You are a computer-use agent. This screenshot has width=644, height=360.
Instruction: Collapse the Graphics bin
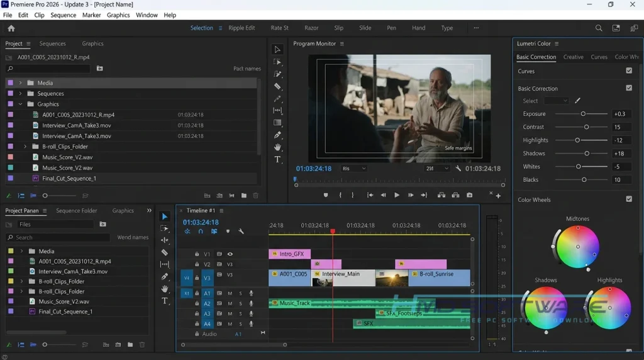(20, 104)
